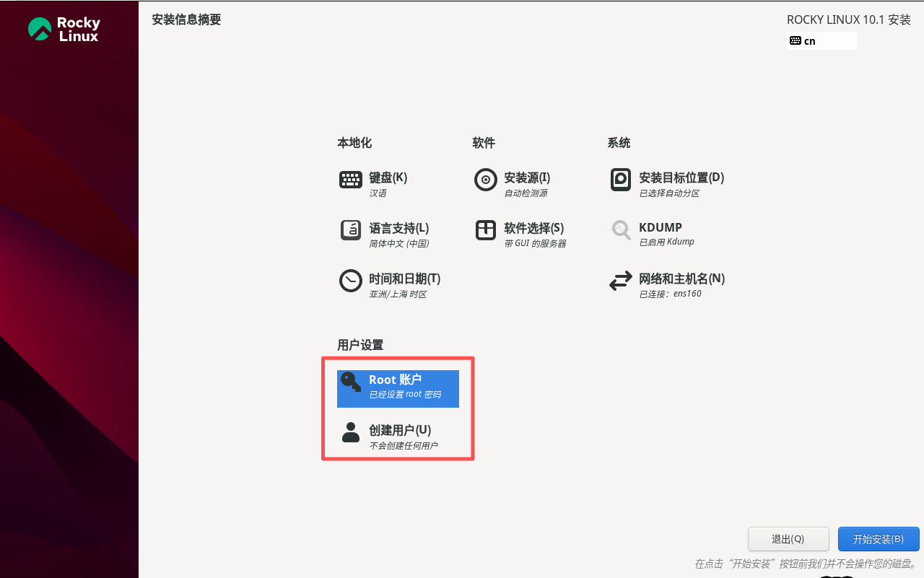Select the keyboard icon beside cn label
Viewport: 924px width, 578px height.
797,40
